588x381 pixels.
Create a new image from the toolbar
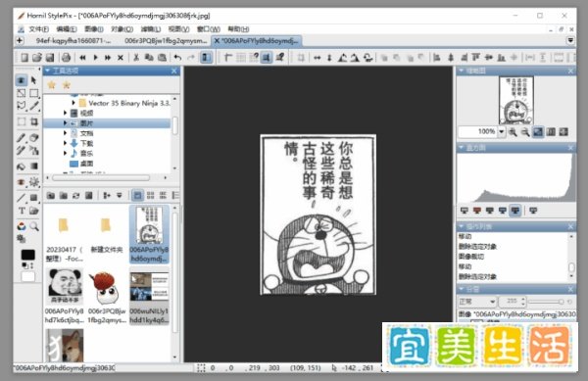pos(24,58)
